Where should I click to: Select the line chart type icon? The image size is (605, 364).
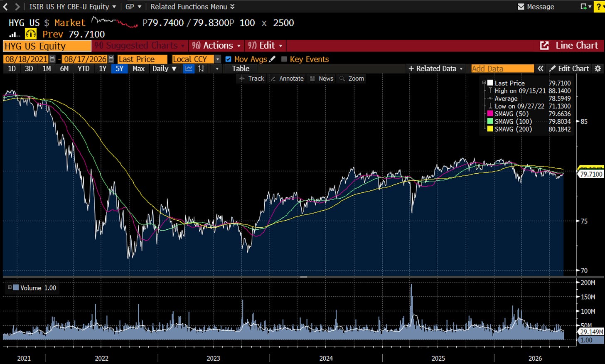[189, 69]
